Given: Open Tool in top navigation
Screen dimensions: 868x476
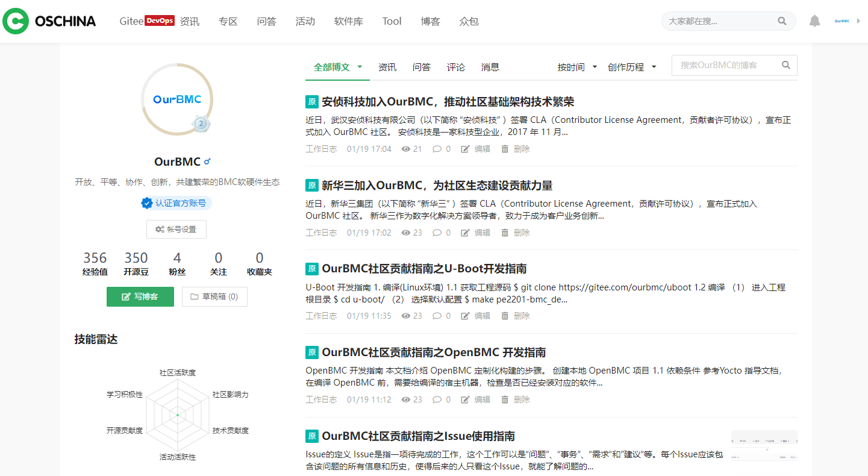Looking at the screenshot, I should (392, 21).
